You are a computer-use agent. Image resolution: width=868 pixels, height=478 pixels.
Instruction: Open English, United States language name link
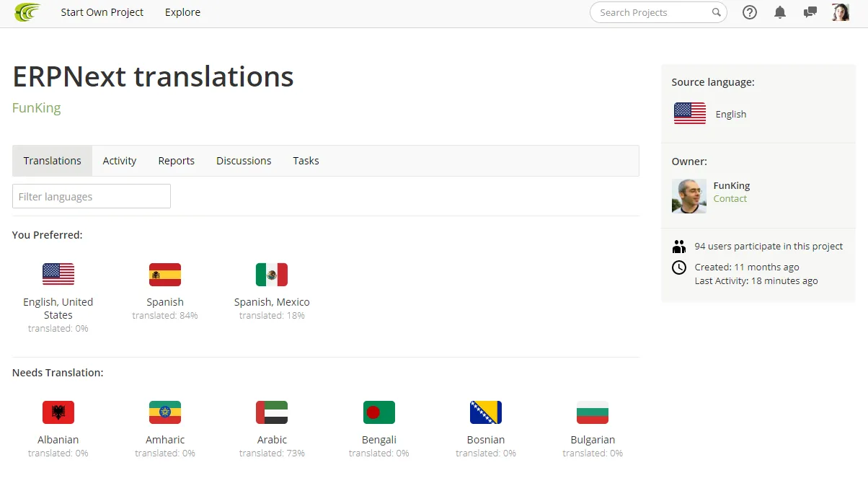pyautogui.click(x=58, y=309)
